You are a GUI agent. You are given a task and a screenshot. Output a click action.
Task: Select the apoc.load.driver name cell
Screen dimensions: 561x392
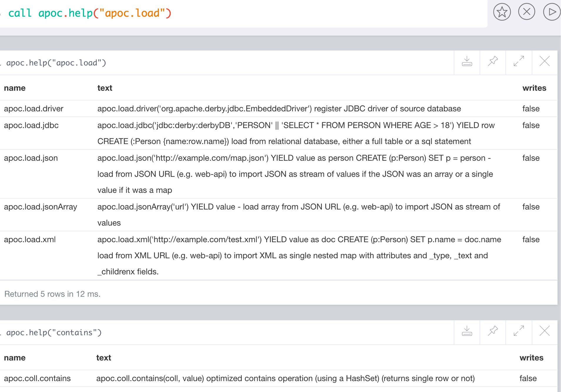(x=34, y=109)
